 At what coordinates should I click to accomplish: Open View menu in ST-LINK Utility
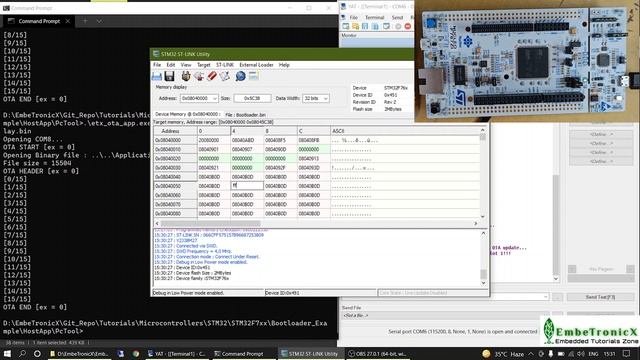[186, 65]
